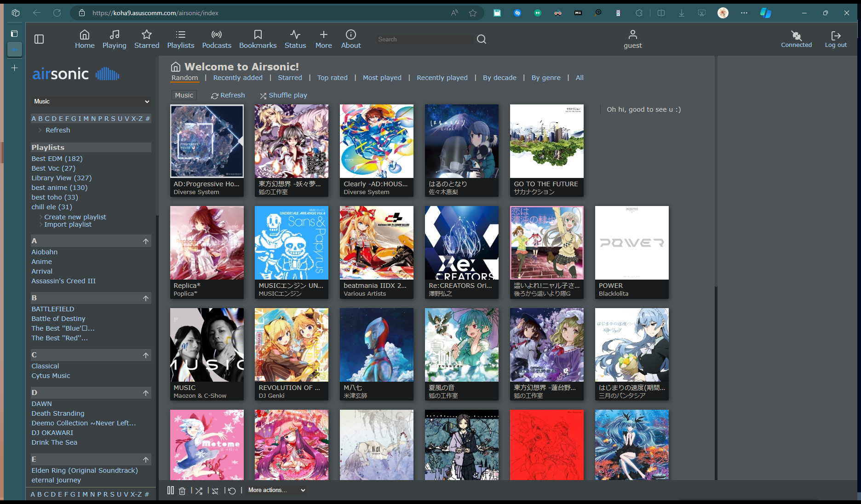Pause playback in the play queue
Viewport: 861px width, 504px height.
tap(171, 490)
